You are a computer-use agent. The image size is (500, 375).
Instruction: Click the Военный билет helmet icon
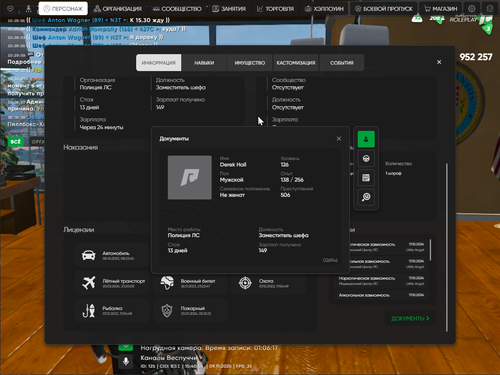167,283
